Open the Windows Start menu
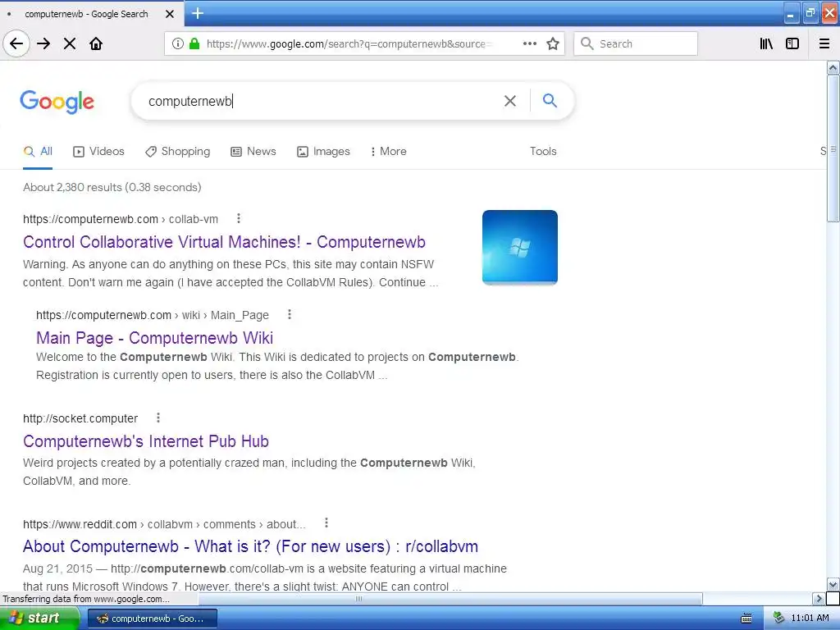This screenshot has width=840, height=630. [x=39, y=619]
